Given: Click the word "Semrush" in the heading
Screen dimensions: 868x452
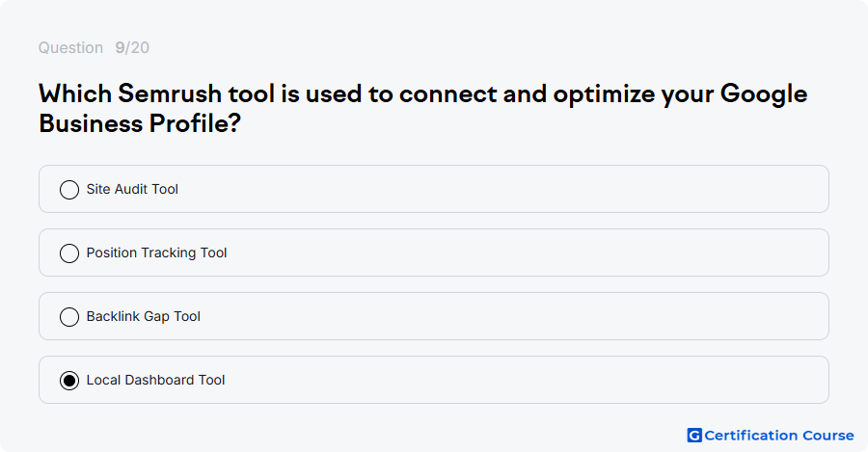Looking at the screenshot, I should click(170, 93).
